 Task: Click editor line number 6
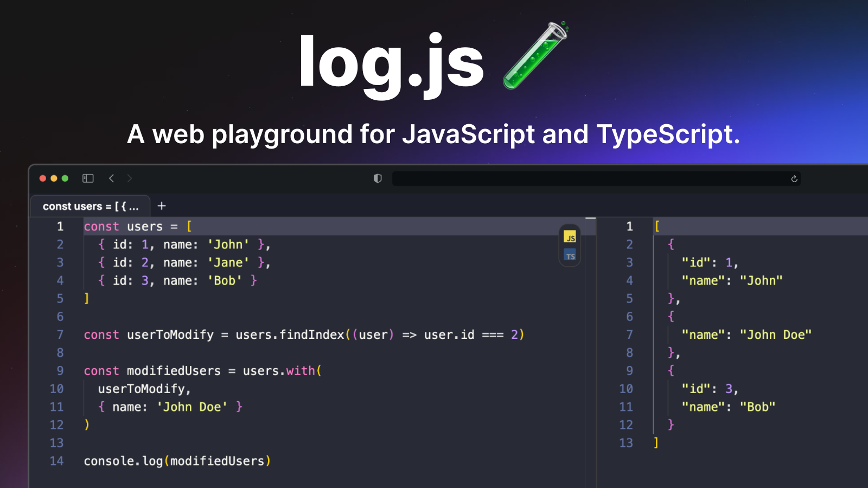[60, 317]
